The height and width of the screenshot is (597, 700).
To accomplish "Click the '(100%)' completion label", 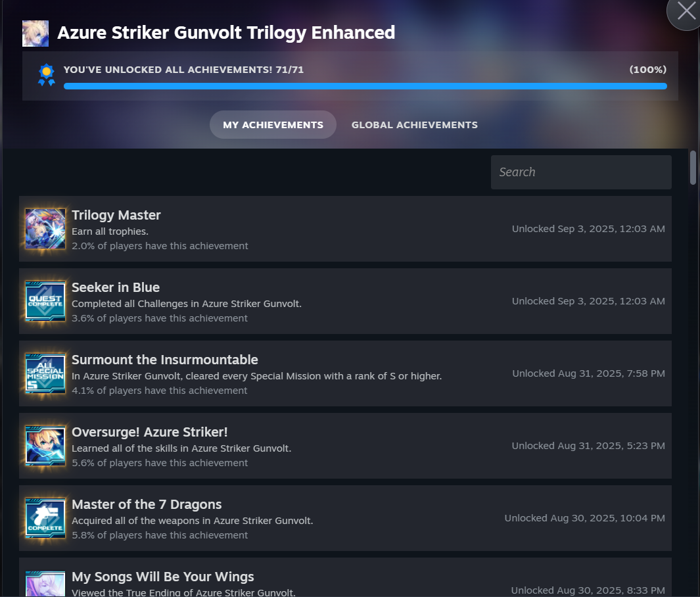I will (x=648, y=70).
